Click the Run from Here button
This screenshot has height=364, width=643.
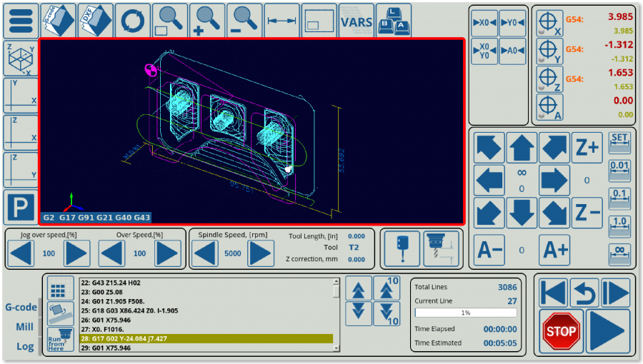click(x=60, y=340)
